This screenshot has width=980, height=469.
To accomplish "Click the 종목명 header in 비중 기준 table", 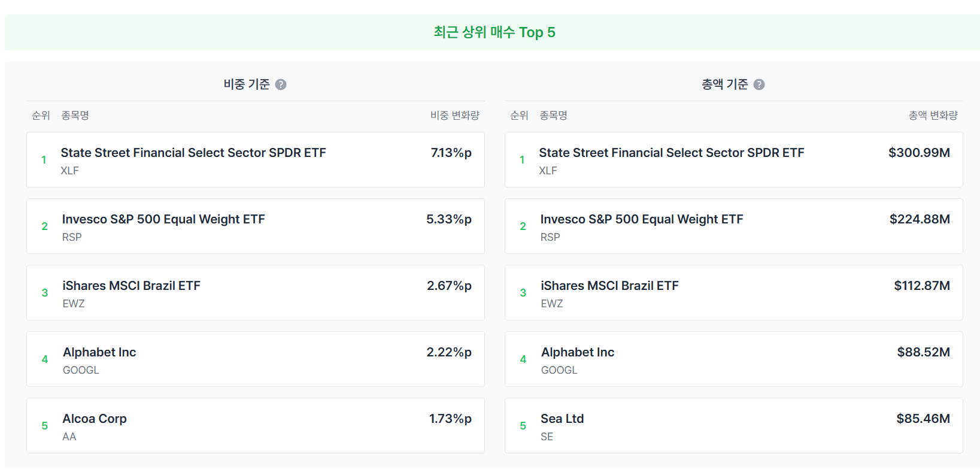I will coord(75,116).
